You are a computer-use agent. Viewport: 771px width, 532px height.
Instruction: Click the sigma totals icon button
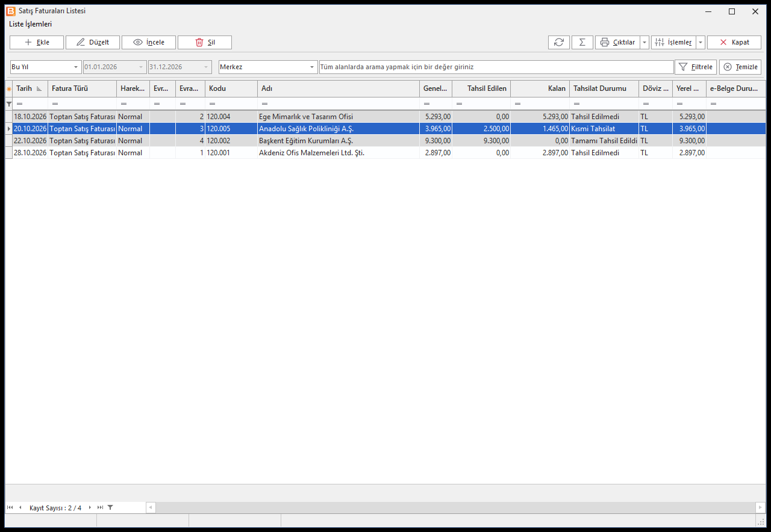[582, 42]
